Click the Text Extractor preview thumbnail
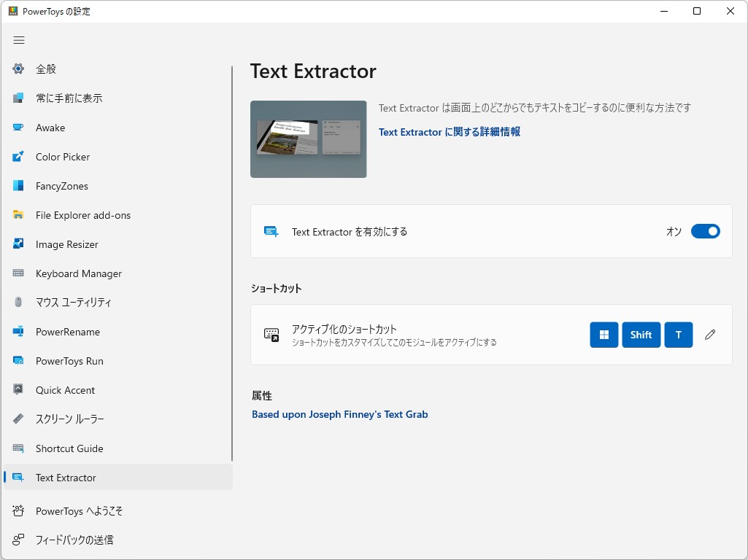Screen dimensions: 748x560 308,139
